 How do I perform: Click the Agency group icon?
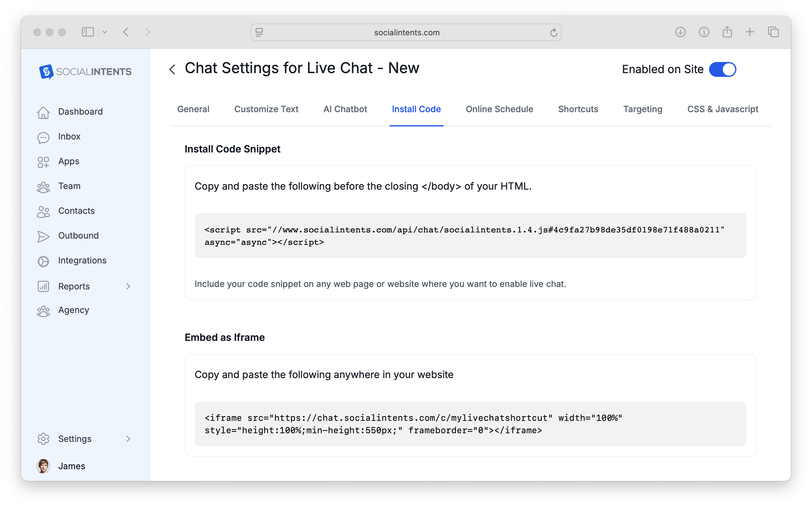43,311
